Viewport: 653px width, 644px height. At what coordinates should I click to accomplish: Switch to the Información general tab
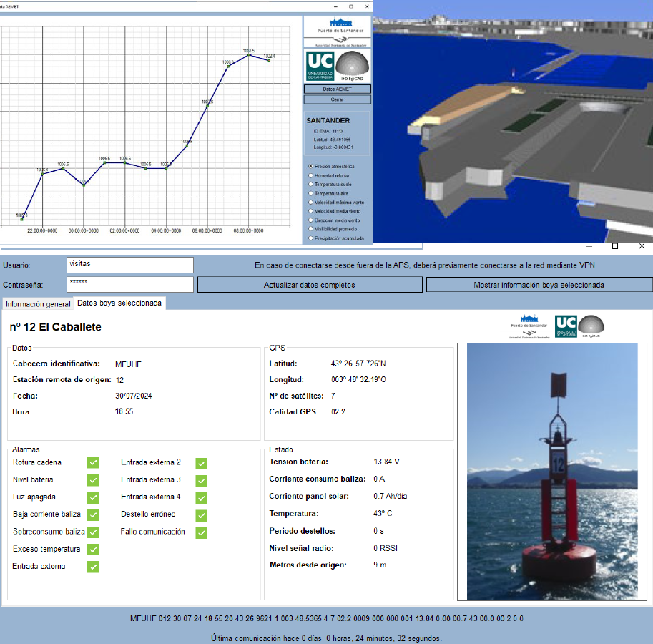point(38,303)
